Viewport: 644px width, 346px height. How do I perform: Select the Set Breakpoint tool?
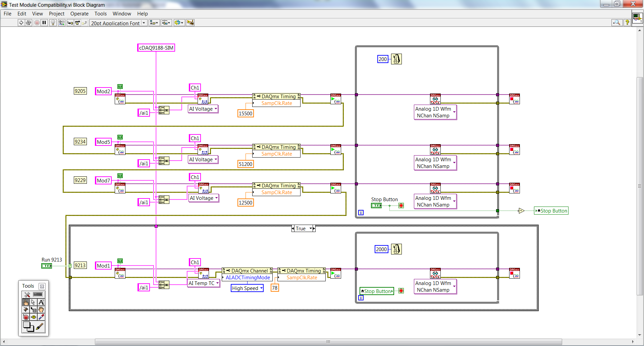26,317
